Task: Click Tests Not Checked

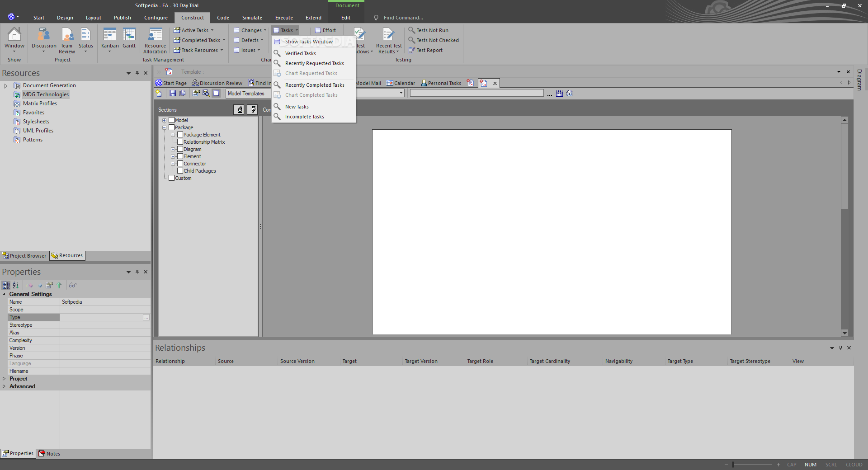Action: pyautogui.click(x=433, y=40)
